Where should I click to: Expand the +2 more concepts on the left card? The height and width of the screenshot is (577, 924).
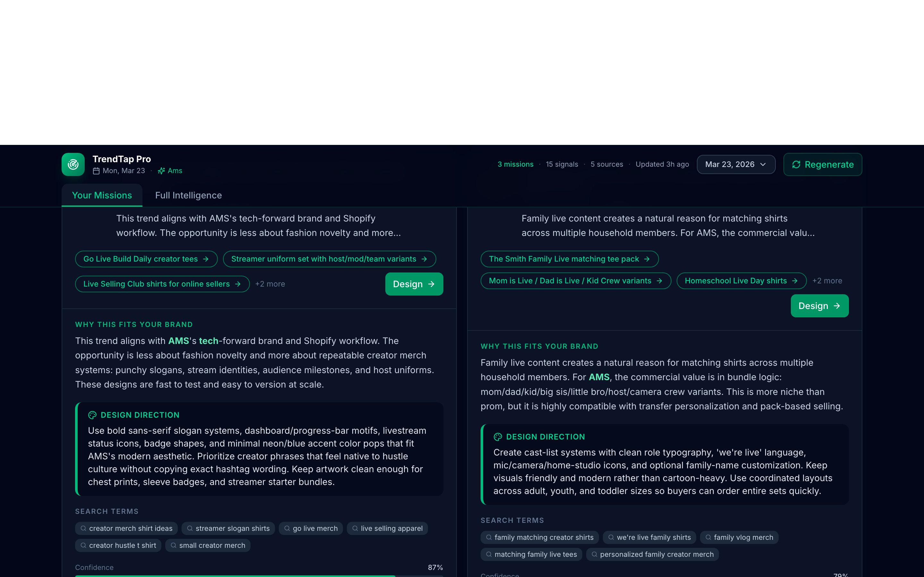[x=270, y=284]
